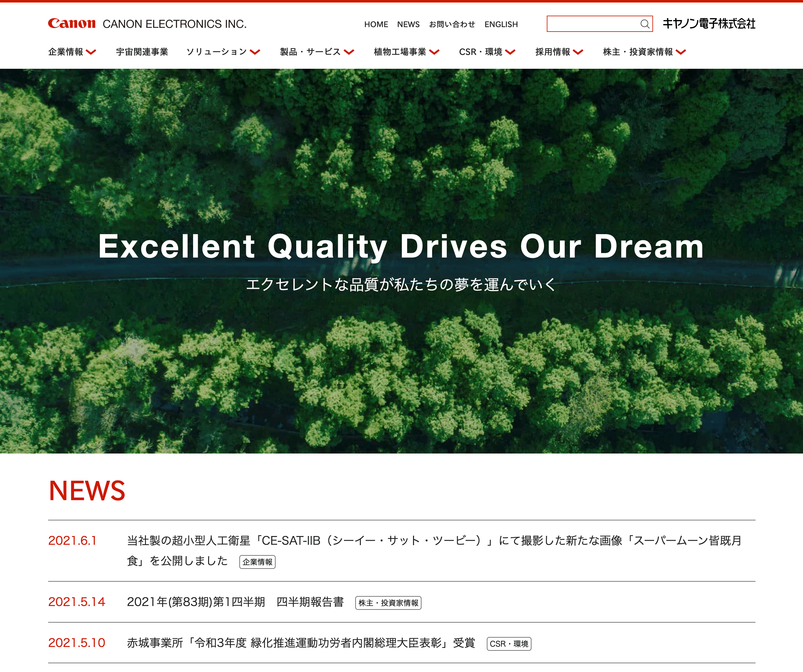The image size is (803, 672).
Task: Expand the 株主・投資家情報 chevron arrow
Action: click(x=681, y=53)
